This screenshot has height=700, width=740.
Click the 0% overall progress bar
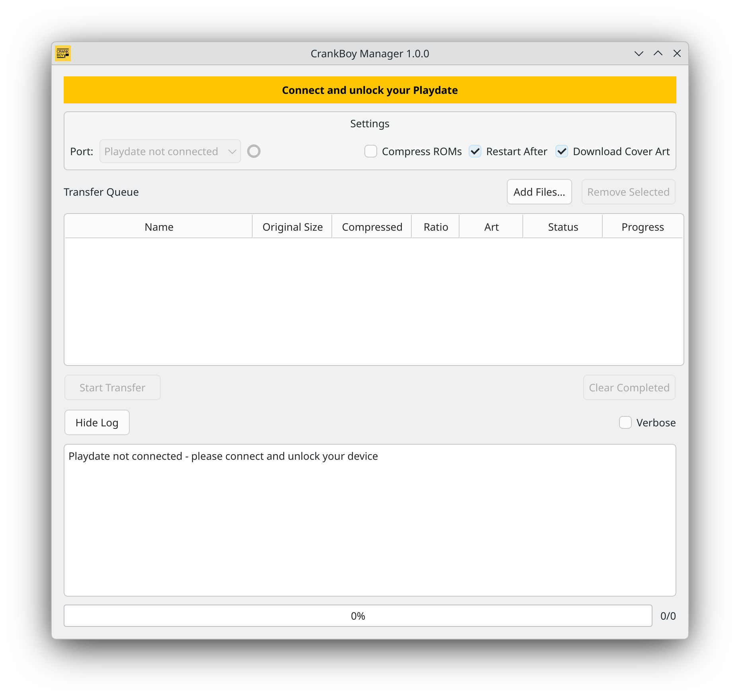click(358, 616)
